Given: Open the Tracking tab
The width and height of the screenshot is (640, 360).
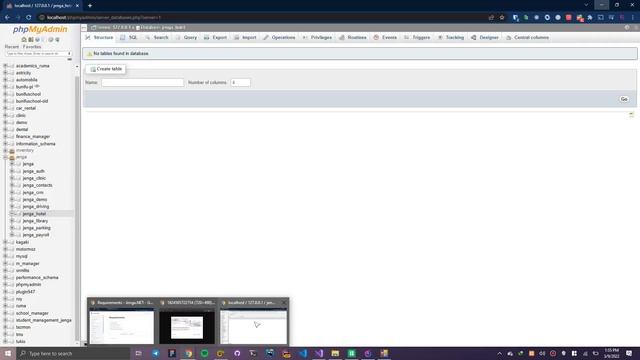Looking at the screenshot, I should 451,38.
